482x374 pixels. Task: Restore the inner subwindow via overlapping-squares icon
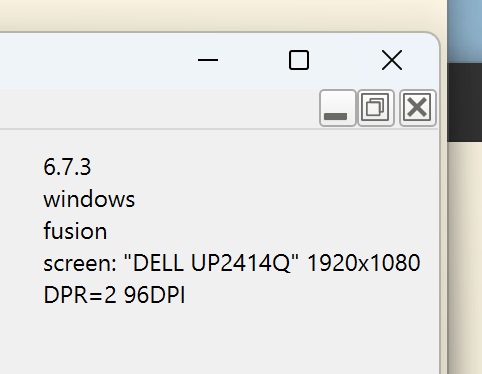point(376,108)
